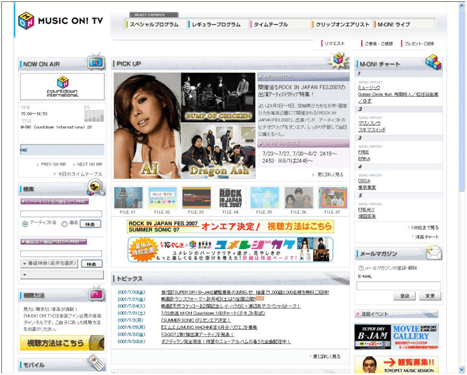Select the FILE.04 ROCK IN JAPAN thumbnail

pos(230,198)
